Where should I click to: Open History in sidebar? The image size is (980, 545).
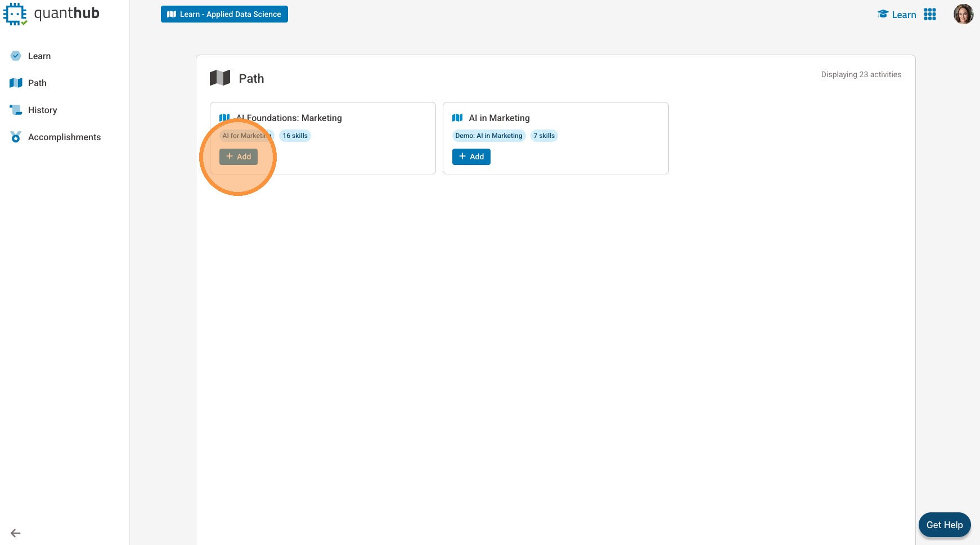43,110
